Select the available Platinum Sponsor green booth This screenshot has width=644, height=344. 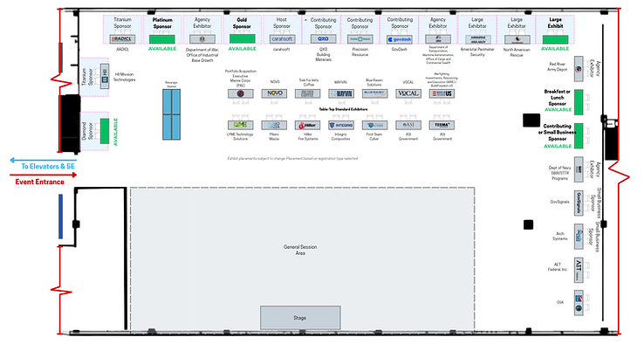pos(161,39)
